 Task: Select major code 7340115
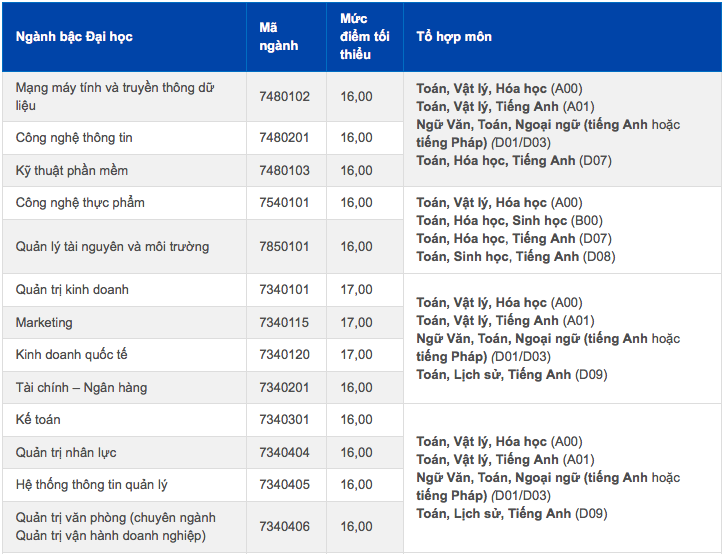coord(285,323)
